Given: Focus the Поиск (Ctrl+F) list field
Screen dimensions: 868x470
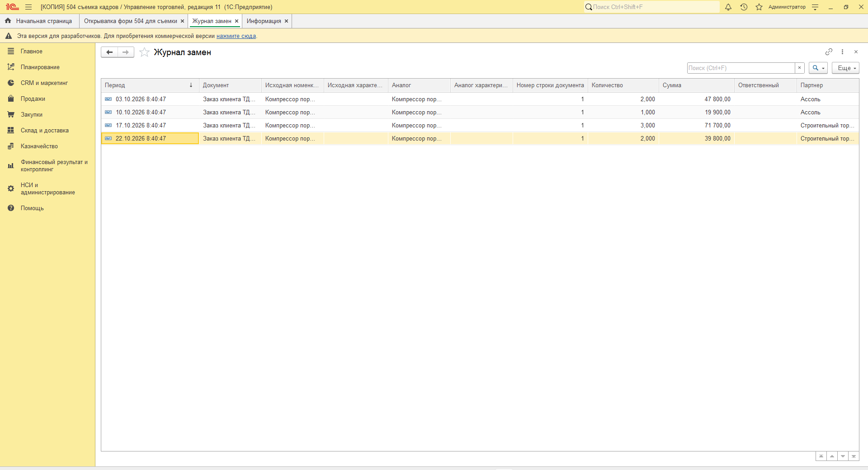Looking at the screenshot, I should tap(741, 68).
